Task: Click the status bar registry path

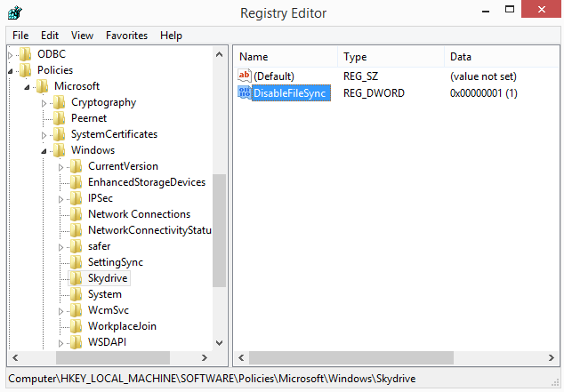Action: 212,379
